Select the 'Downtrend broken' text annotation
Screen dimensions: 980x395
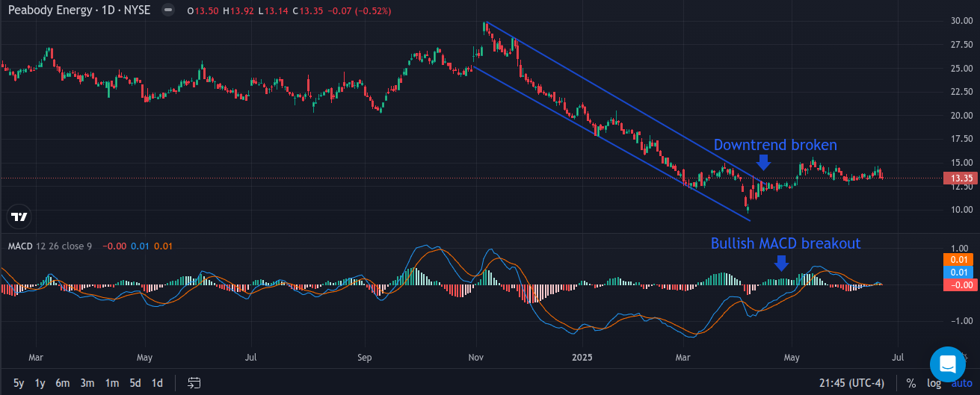[x=775, y=145]
